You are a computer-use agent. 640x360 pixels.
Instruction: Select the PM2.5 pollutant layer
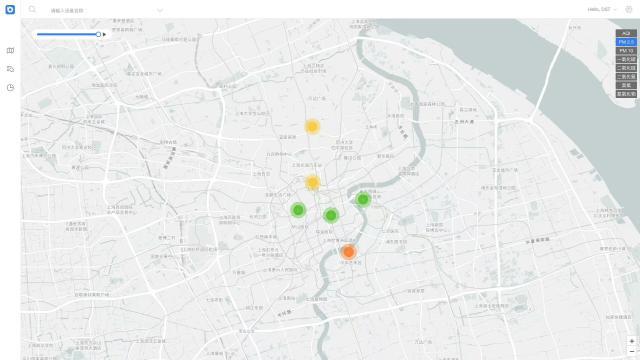(626, 42)
